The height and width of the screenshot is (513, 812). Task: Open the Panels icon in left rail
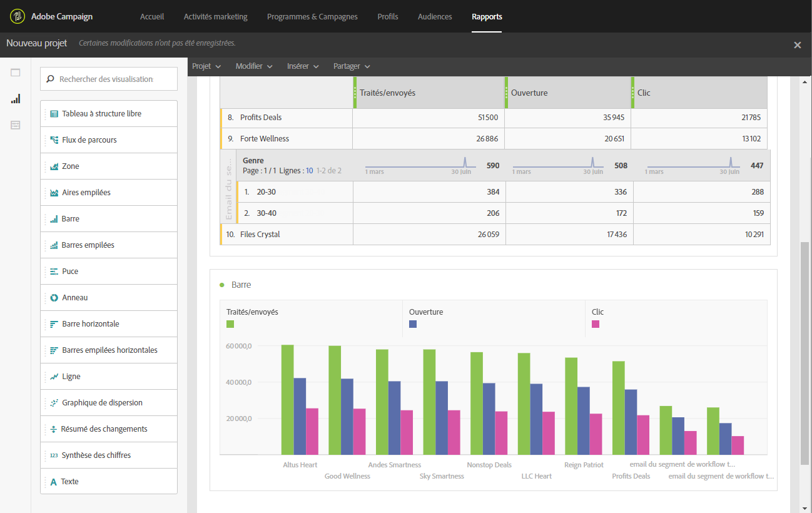point(16,73)
